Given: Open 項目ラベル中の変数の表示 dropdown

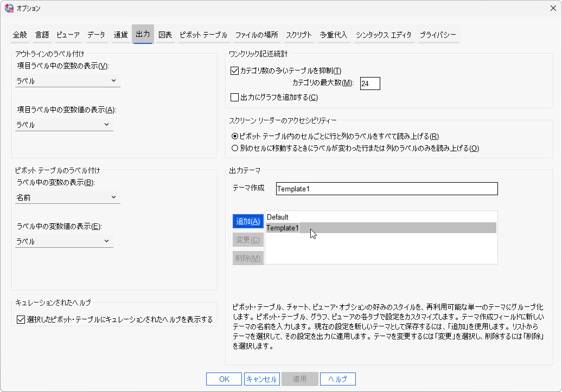Looking at the screenshot, I should pyautogui.click(x=67, y=81).
